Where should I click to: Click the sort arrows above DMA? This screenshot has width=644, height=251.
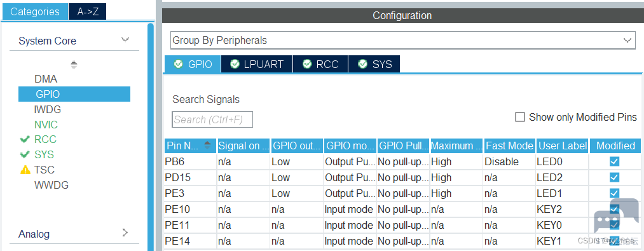pyautogui.click(x=74, y=64)
